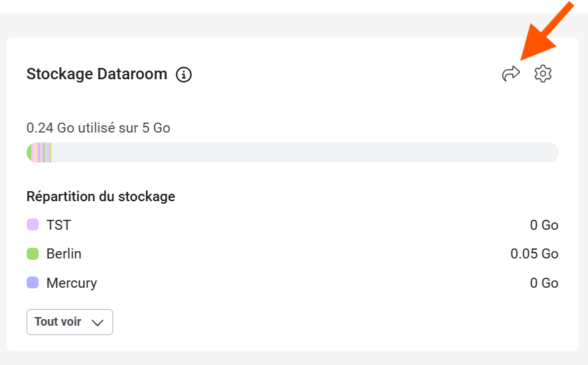Click the Répartition du stockage heading
The height and width of the screenshot is (365, 588).
point(101,196)
